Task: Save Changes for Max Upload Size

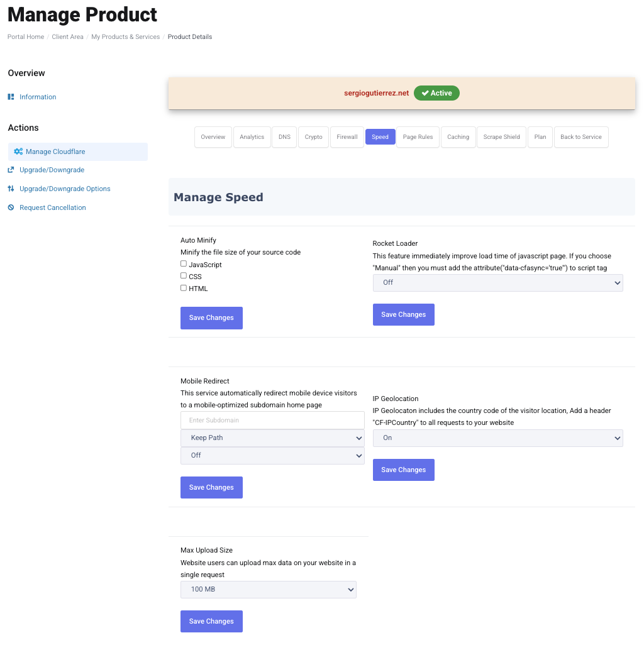Action: click(211, 621)
